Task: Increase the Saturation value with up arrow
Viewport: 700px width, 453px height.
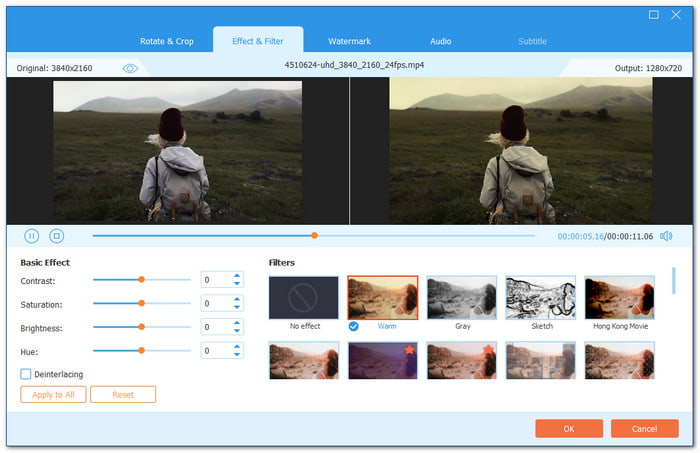Action: click(237, 300)
